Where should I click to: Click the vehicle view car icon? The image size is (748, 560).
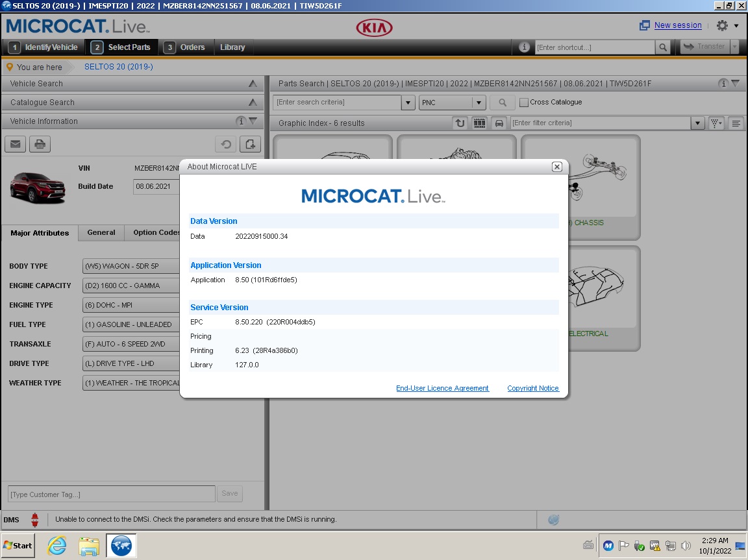tap(499, 123)
